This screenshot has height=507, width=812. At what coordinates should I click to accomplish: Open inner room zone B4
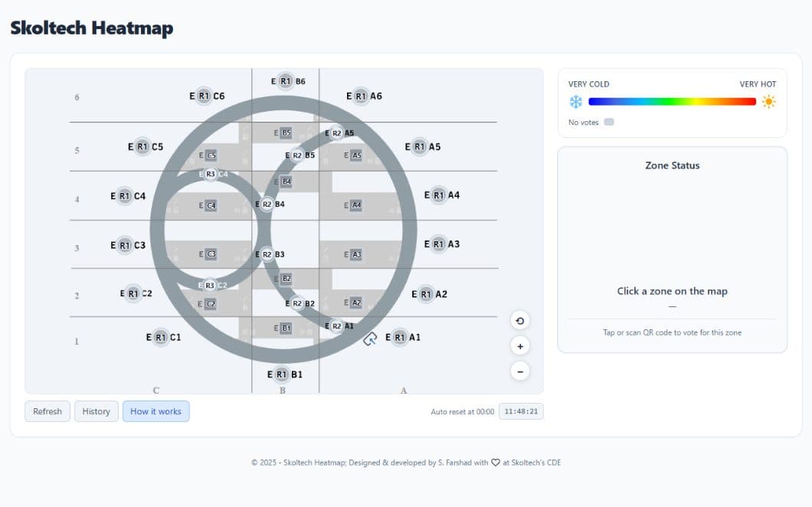pyautogui.click(x=286, y=182)
